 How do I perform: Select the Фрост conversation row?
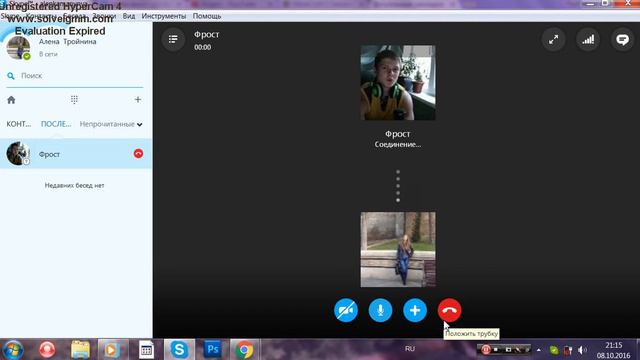click(76, 153)
